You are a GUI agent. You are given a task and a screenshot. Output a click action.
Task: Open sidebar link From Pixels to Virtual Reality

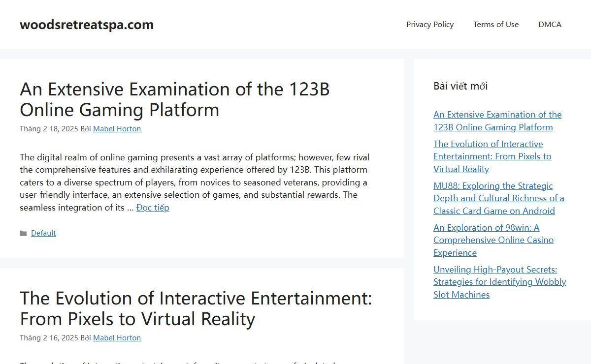492,156
